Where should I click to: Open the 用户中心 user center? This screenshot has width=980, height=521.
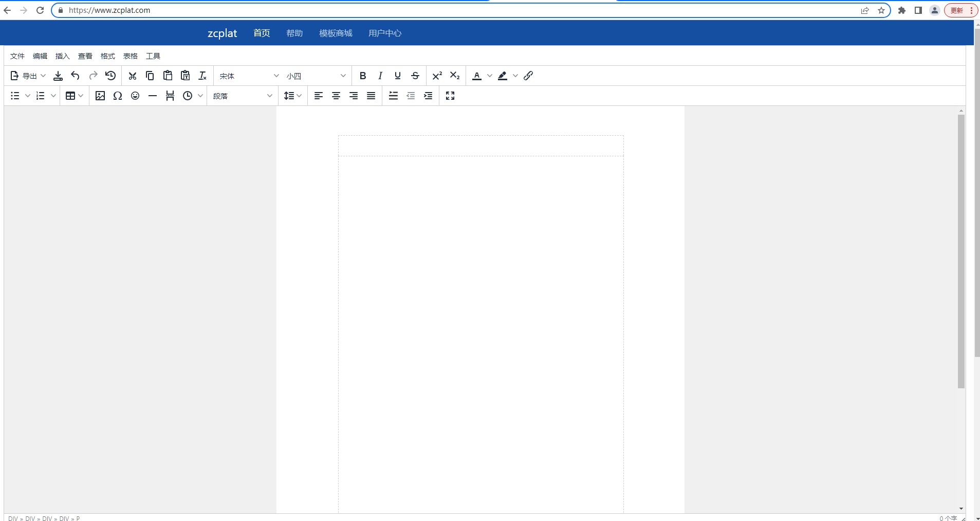[x=385, y=33]
